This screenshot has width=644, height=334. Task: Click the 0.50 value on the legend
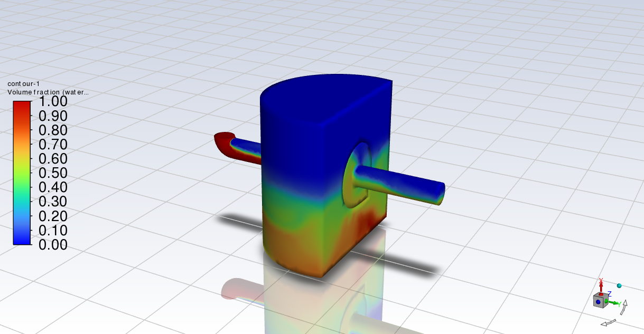[x=53, y=173]
